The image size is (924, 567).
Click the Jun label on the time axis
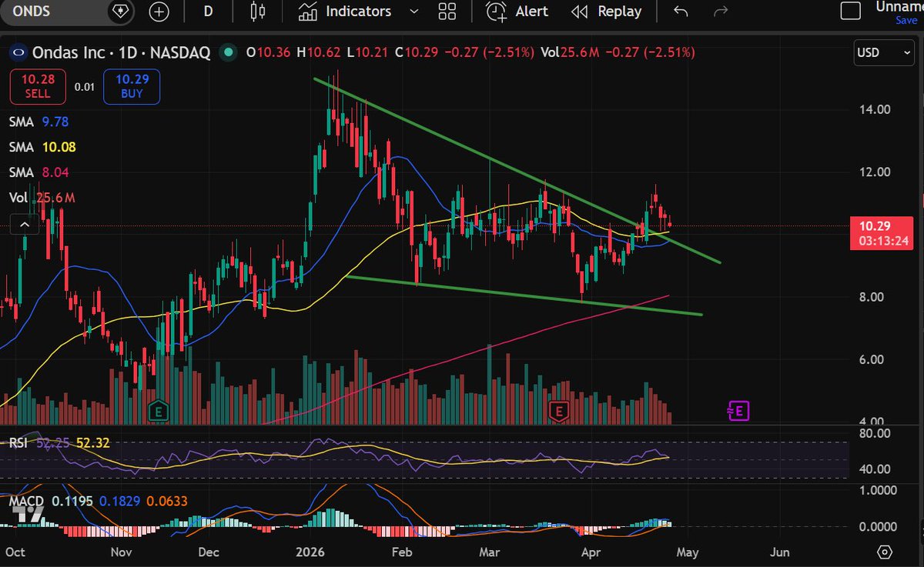coord(780,552)
